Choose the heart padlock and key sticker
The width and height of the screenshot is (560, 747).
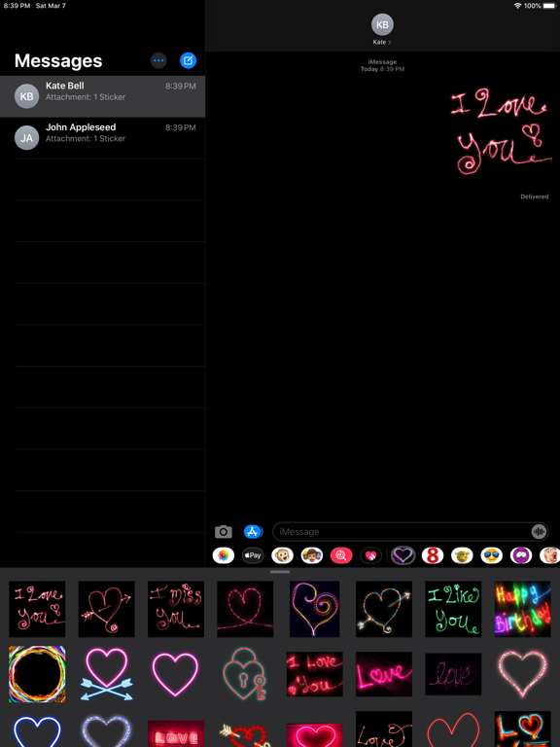(x=245, y=674)
